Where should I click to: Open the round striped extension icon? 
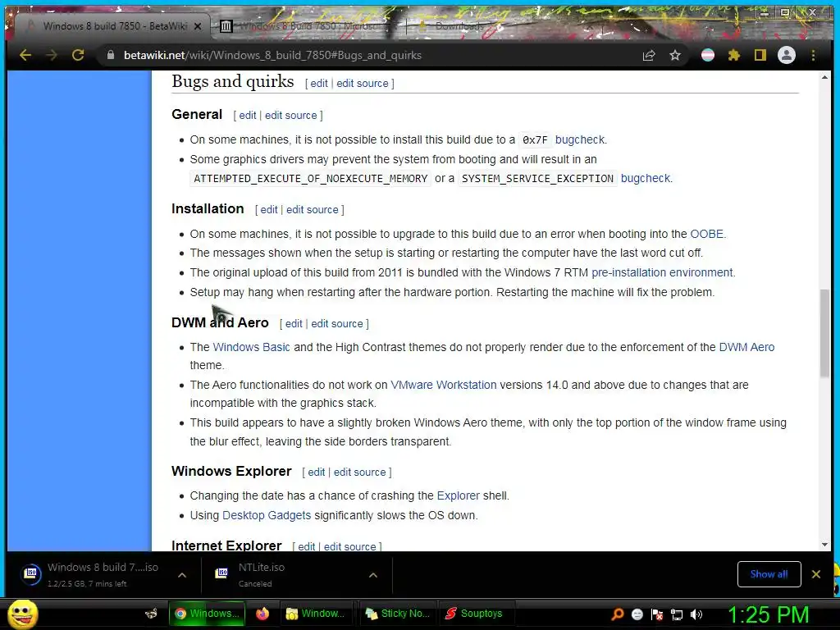click(708, 55)
